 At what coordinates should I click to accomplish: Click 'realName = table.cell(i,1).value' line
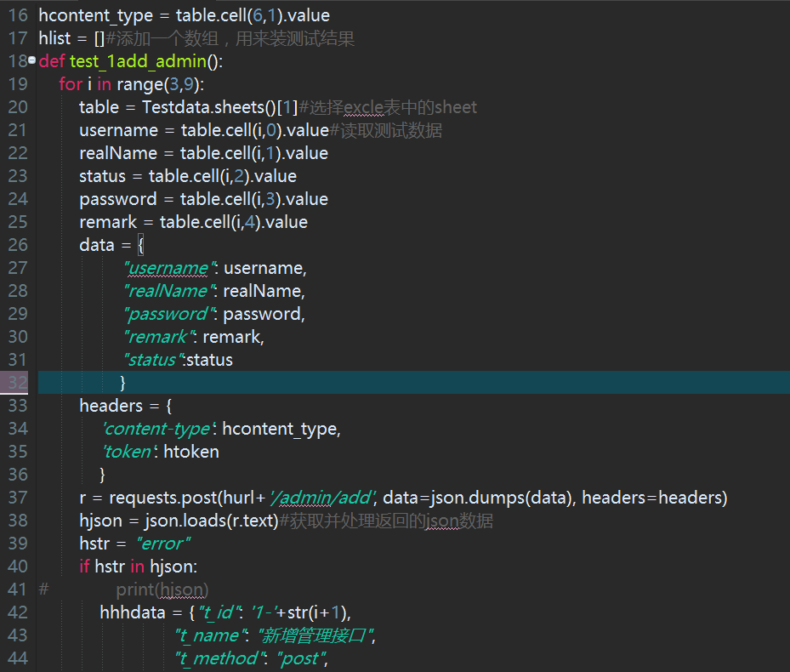tap(203, 153)
